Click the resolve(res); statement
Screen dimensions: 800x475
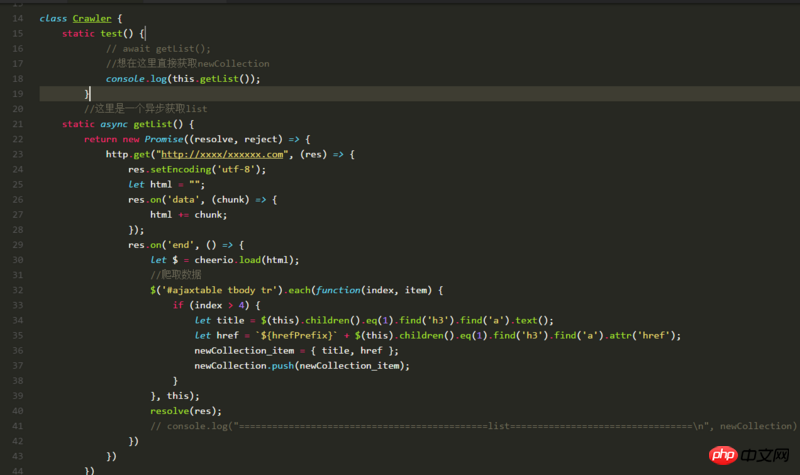(x=186, y=411)
